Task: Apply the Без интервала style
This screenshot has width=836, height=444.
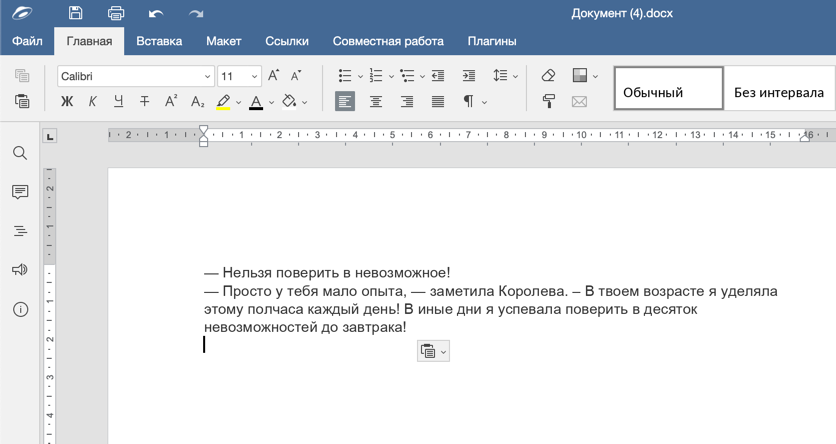Action: (x=778, y=92)
